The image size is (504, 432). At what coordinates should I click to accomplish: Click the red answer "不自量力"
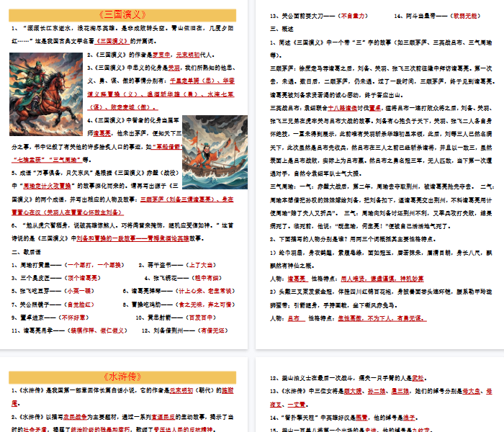point(355,14)
